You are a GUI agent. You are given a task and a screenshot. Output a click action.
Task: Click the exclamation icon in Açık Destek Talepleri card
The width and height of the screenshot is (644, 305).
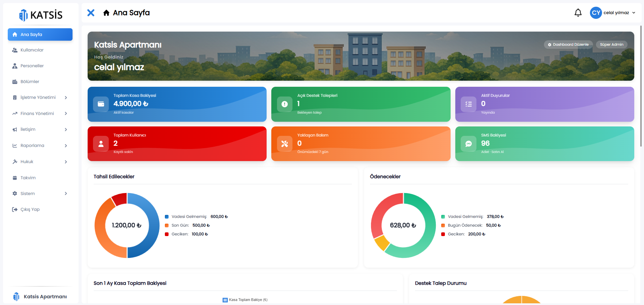[285, 104]
